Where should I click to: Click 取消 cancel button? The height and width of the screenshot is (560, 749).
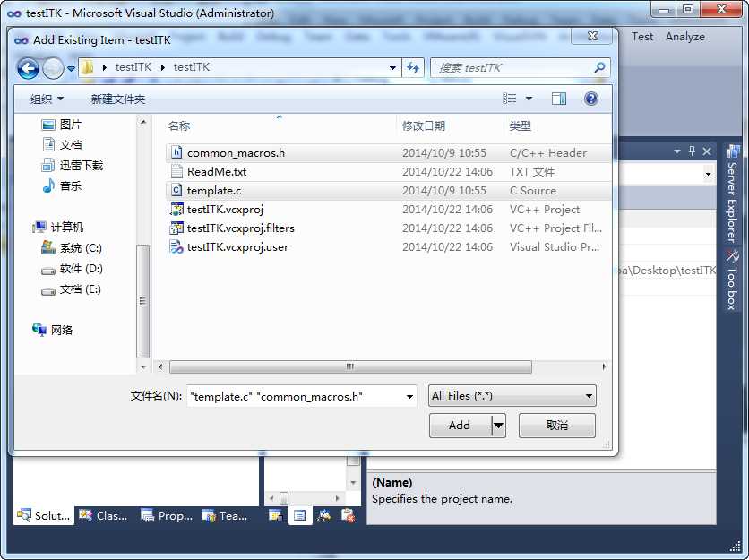click(557, 426)
